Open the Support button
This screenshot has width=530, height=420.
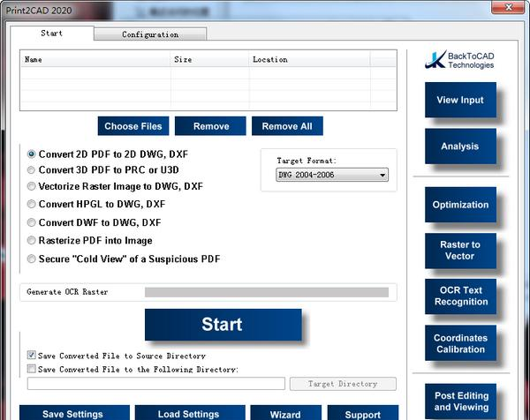[x=363, y=413]
